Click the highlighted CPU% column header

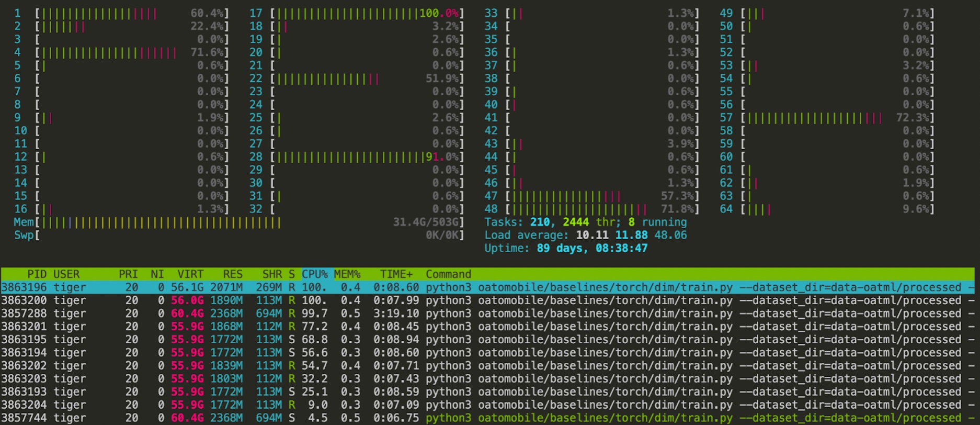[x=314, y=274]
